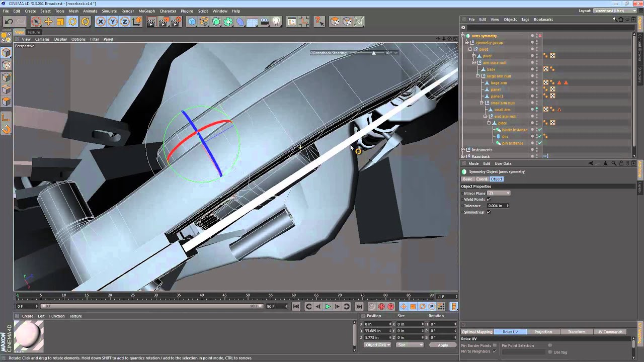Add a Cube primitive object
This screenshot has height=362, width=644.
(x=192, y=22)
